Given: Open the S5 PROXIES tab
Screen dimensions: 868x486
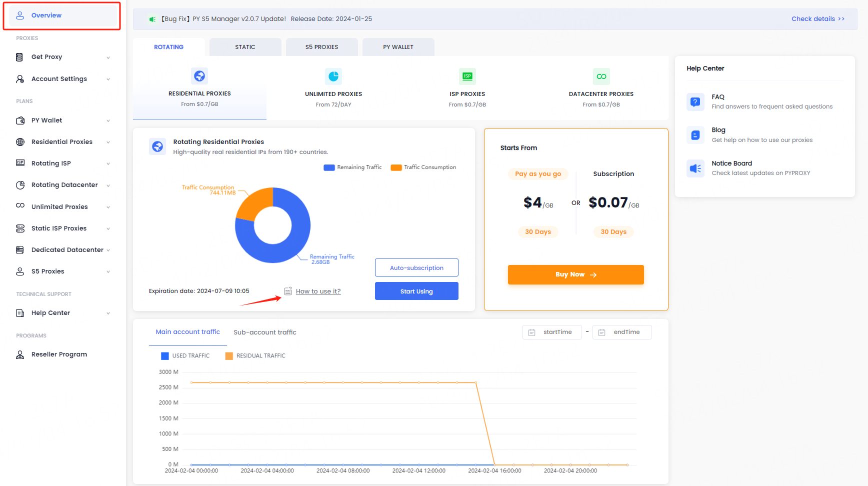Looking at the screenshot, I should point(321,47).
